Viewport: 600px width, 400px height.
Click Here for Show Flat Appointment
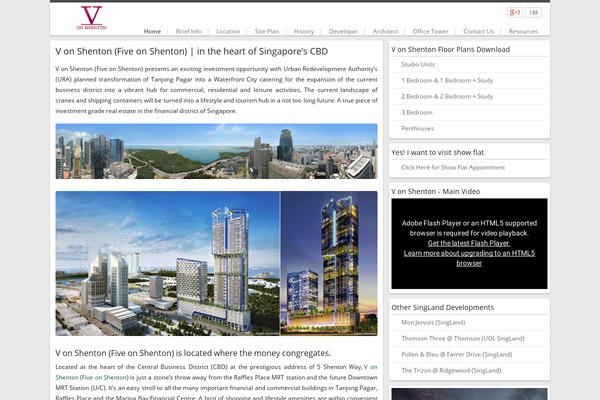click(453, 167)
